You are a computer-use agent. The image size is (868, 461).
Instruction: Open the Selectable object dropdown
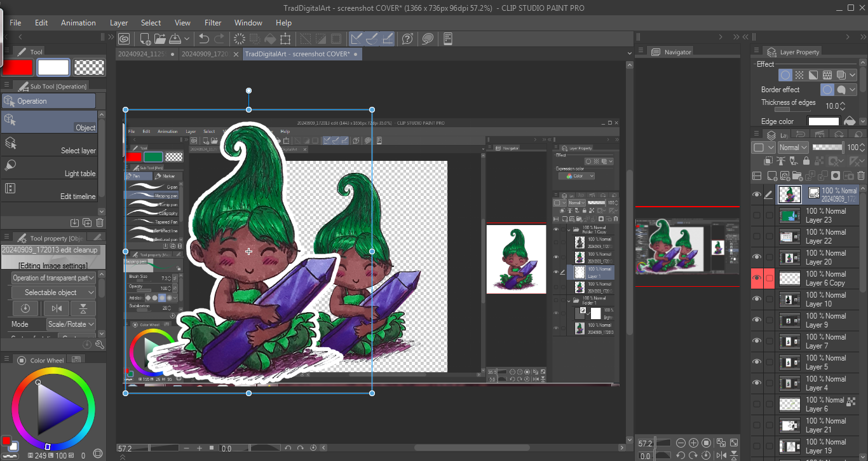point(53,292)
